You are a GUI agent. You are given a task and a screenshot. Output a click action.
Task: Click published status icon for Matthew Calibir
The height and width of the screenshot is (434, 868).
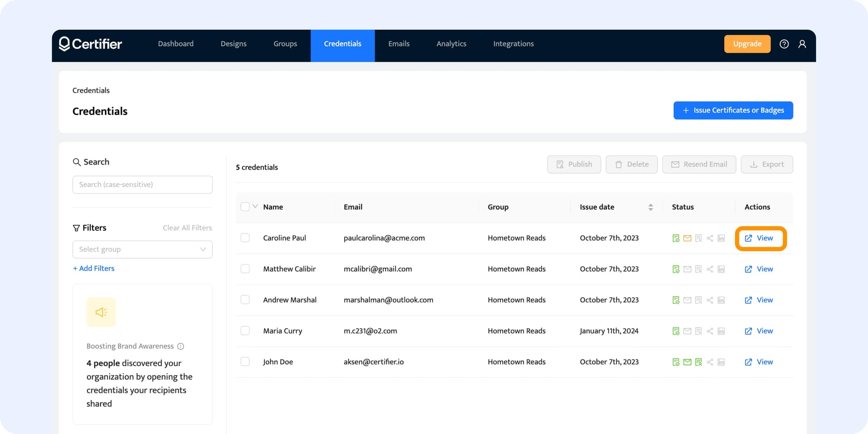click(676, 269)
